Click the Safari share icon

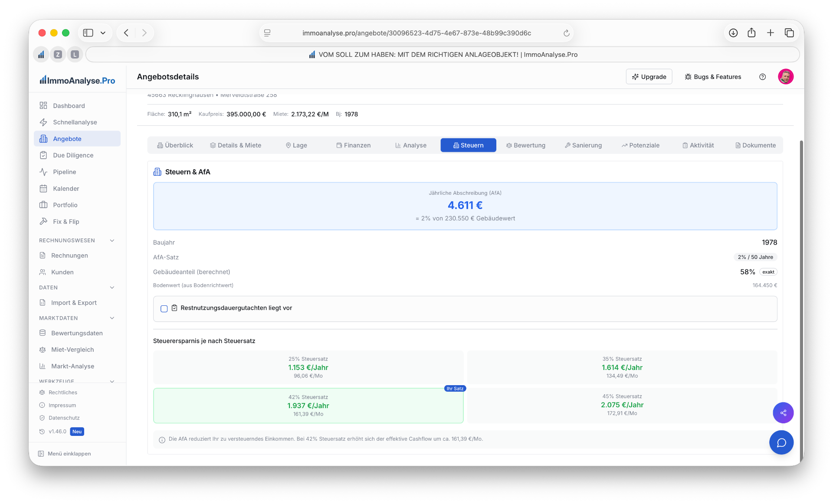751,33
